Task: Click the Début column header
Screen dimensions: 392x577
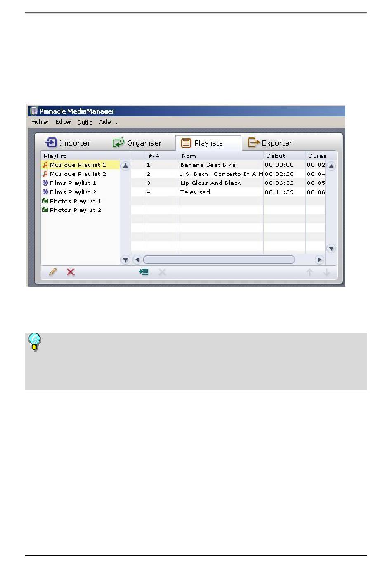Action: click(284, 156)
